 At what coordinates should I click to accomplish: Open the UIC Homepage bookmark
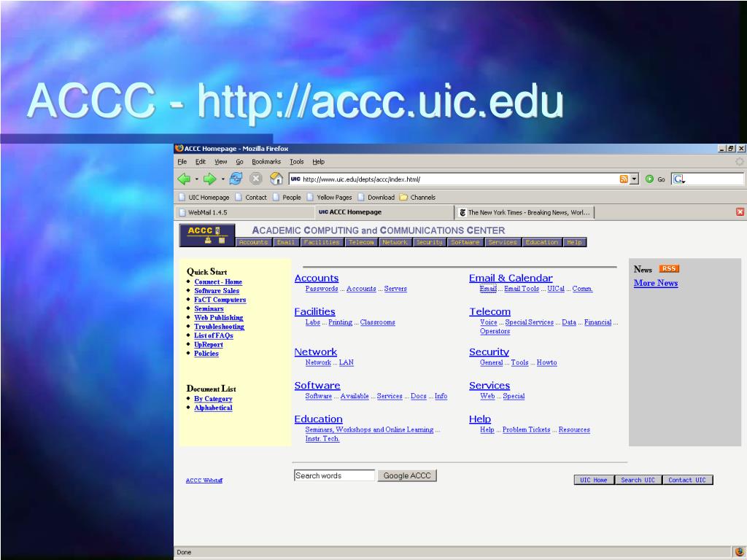coord(204,197)
